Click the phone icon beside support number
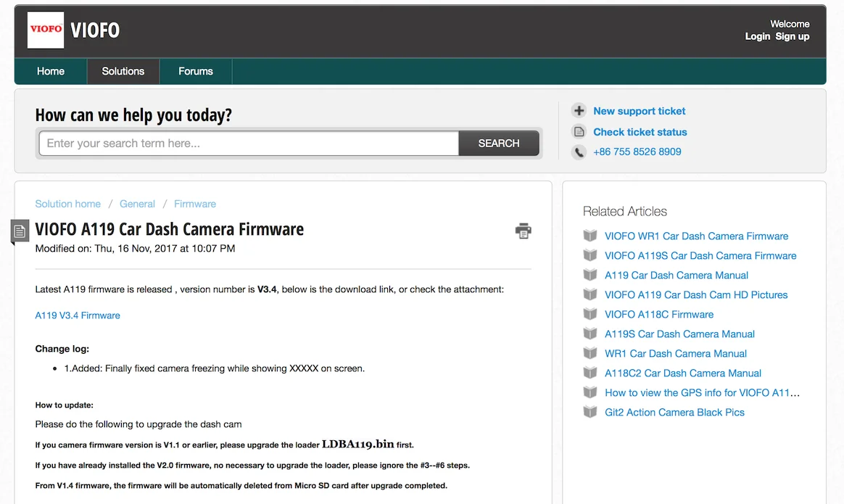The height and width of the screenshot is (504, 844). tap(579, 152)
